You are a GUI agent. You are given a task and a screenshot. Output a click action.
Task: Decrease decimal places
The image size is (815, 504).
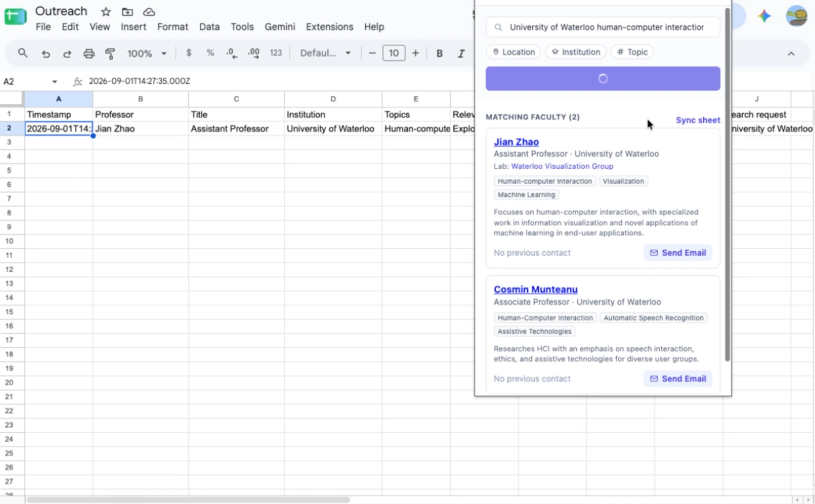tap(231, 53)
